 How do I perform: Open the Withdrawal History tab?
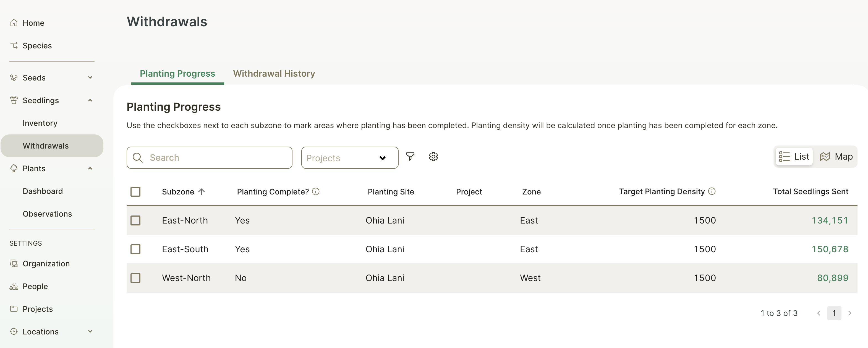(274, 74)
